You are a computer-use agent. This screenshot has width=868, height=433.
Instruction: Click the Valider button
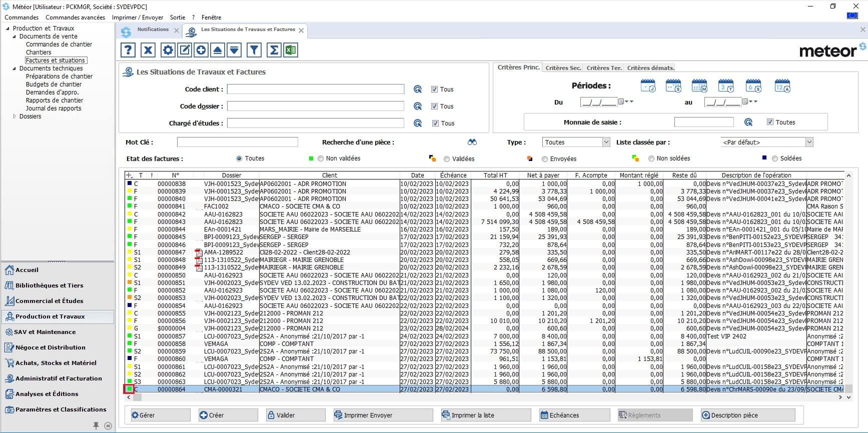point(295,415)
